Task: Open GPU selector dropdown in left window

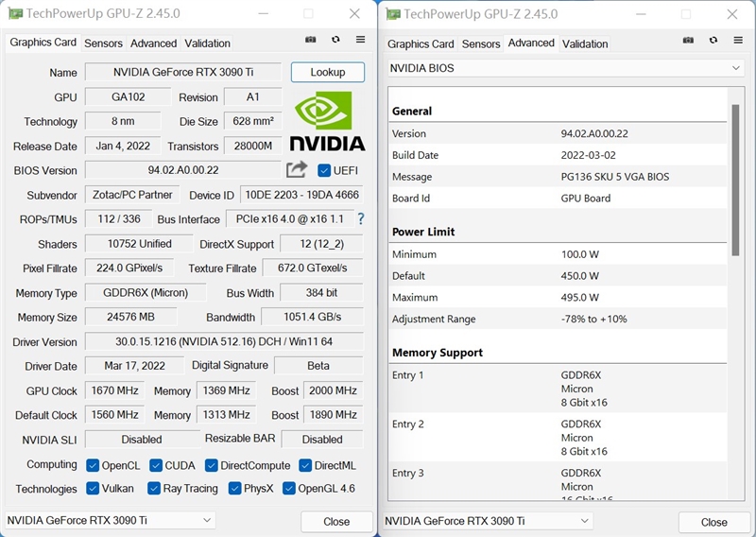Action: [x=110, y=520]
